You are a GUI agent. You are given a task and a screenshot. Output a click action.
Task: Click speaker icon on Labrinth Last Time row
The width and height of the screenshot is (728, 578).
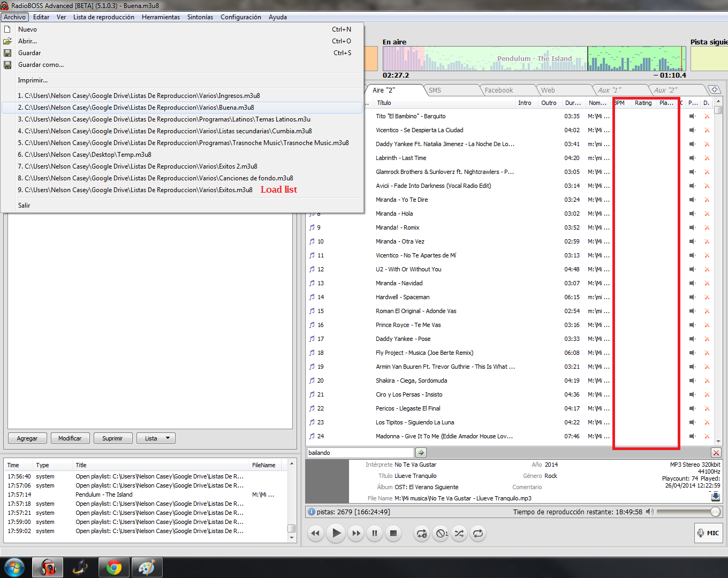pos(693,158)
